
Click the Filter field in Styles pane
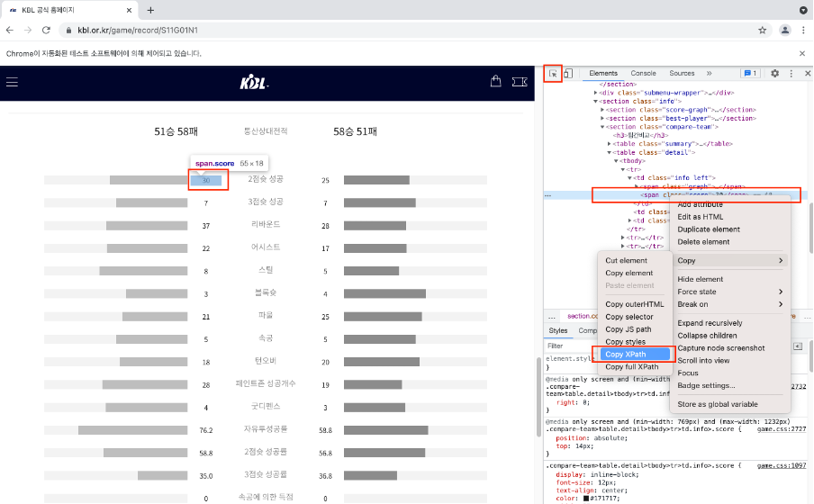[568, 346]
